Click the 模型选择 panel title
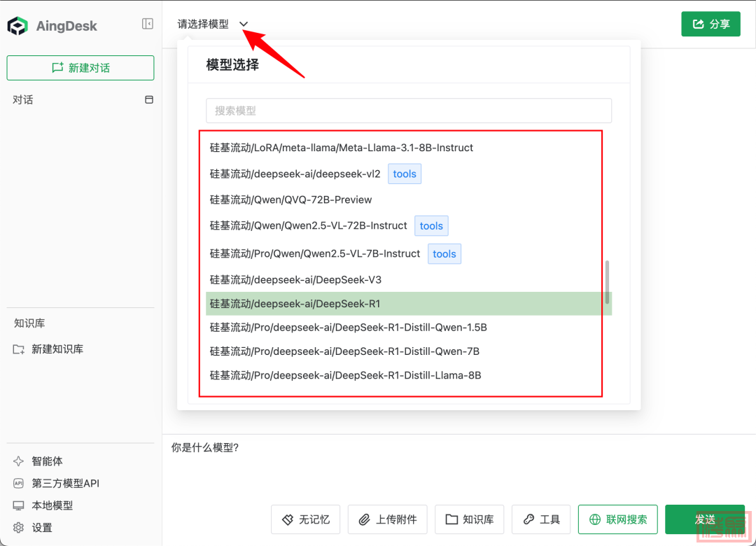Viewport: 756px width, 546px height. [232, 64]
